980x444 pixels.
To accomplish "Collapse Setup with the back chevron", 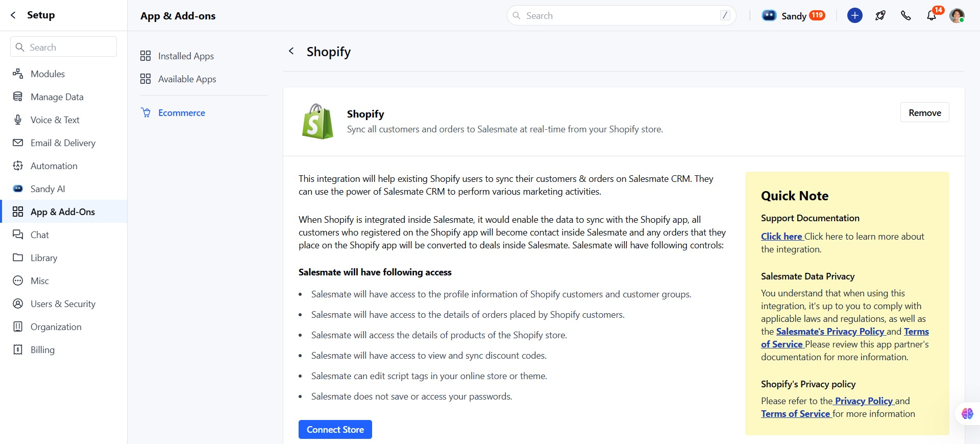I will point(13,15).
